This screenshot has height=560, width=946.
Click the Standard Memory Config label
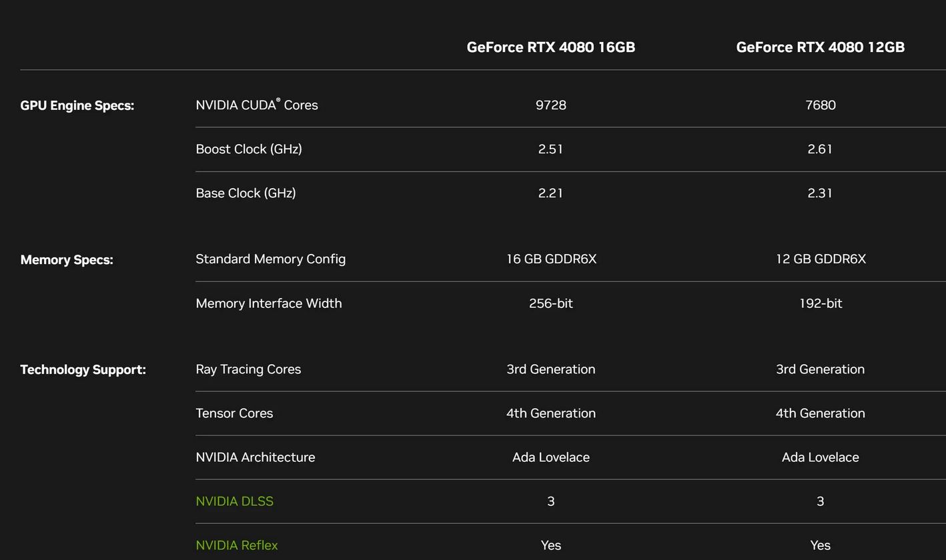270,259
